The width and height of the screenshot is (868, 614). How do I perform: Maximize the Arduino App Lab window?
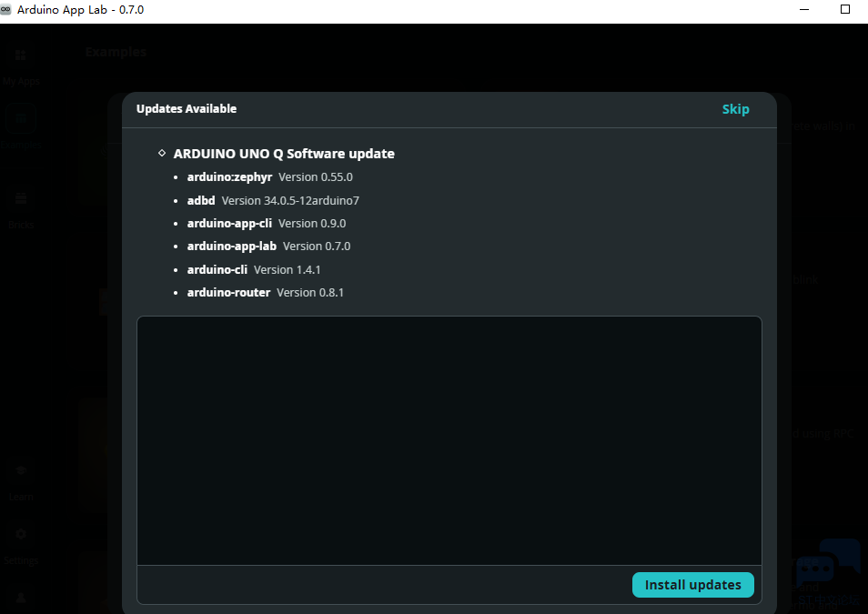844,9
